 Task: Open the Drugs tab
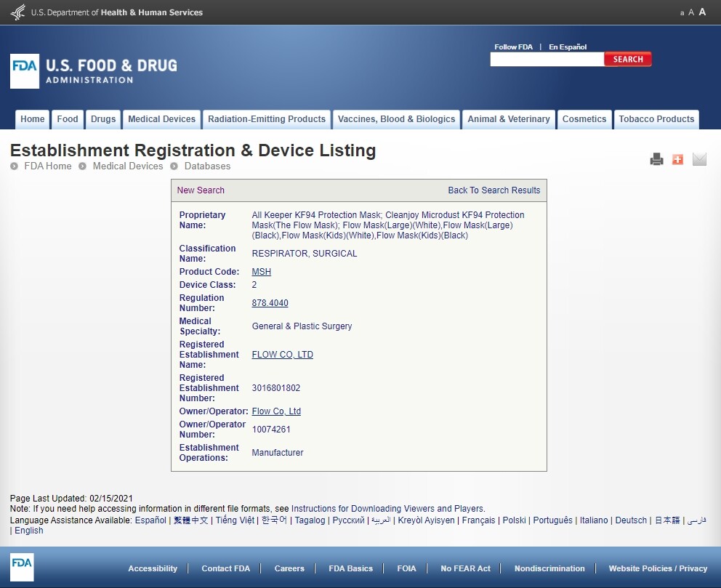click(103, 119)
